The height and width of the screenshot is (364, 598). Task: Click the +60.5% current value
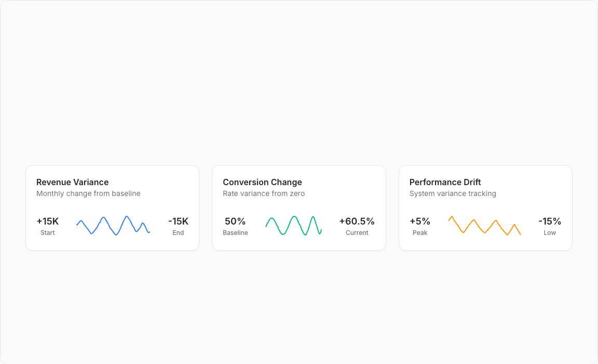[357, 221]
